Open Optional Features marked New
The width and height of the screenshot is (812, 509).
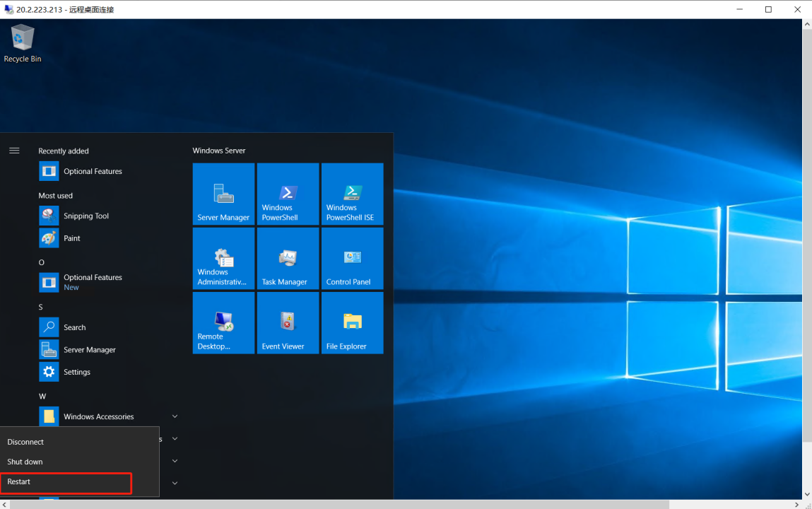coord(109,282)
